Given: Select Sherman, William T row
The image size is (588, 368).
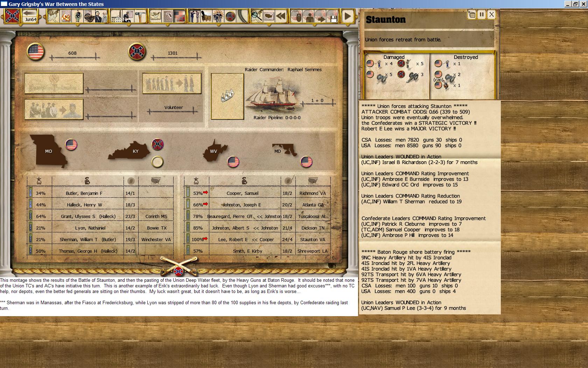Looking at the screenshot, I should (x=100, y=239).
